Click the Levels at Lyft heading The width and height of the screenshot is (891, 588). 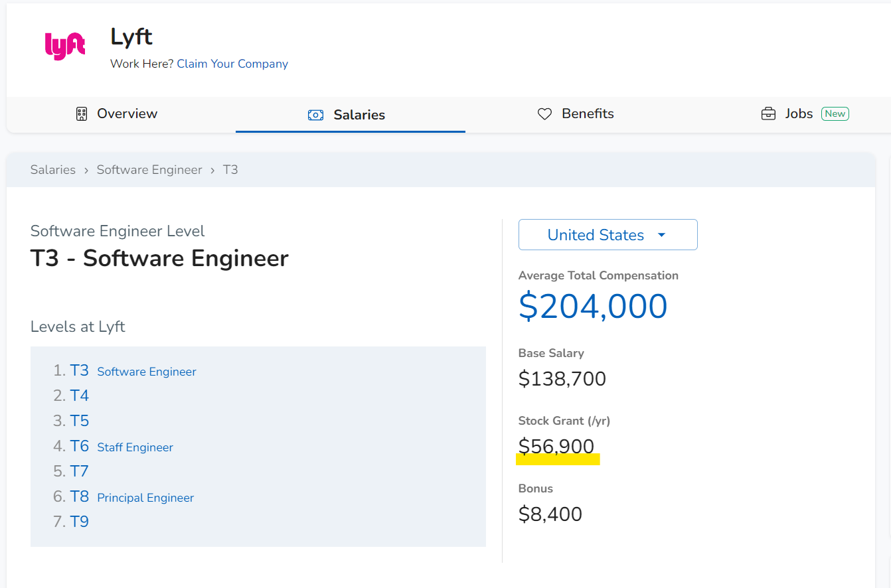click(78, 327)
